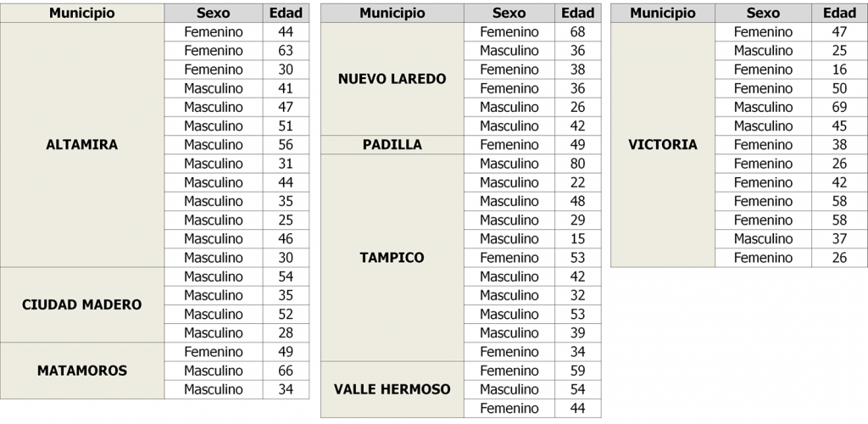
Task: Select age 68 in NUEVO LAREDO rows
Action: [x=578, y=32]
